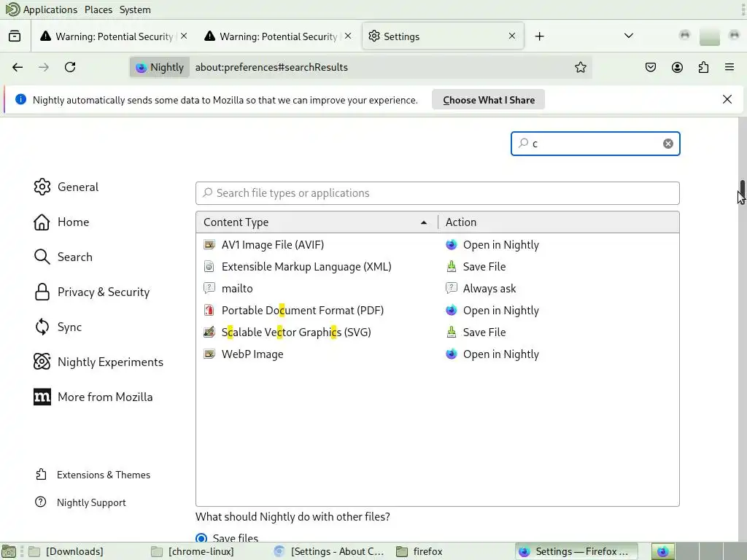Open General settings category

[66, 187]
